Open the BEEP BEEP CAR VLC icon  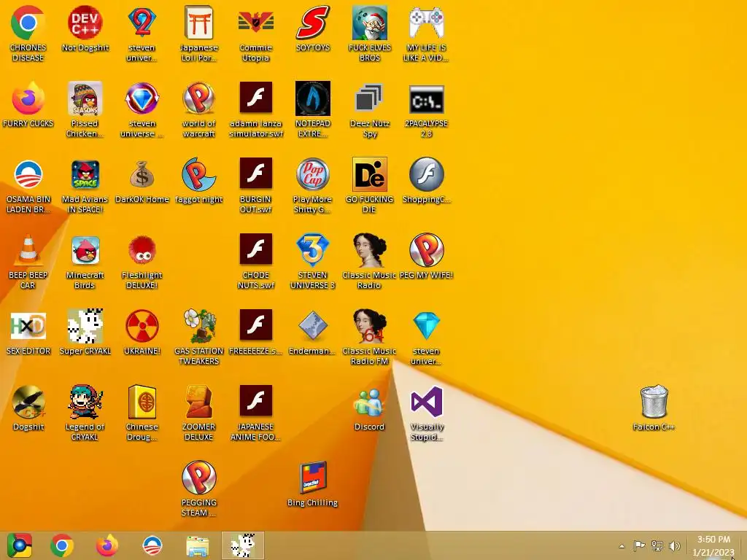coord(28,250)
